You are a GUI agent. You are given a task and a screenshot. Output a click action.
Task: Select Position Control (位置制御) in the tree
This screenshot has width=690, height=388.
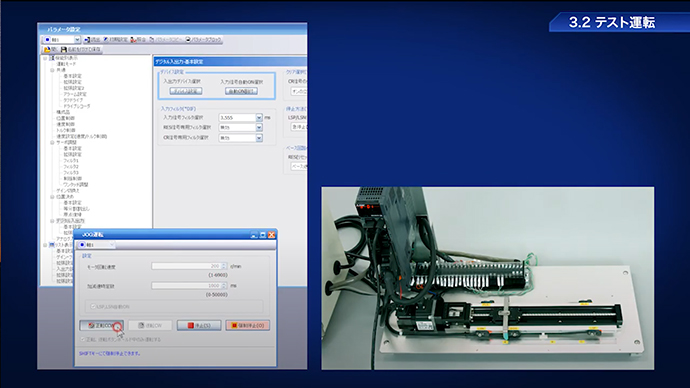pos(65,118)
